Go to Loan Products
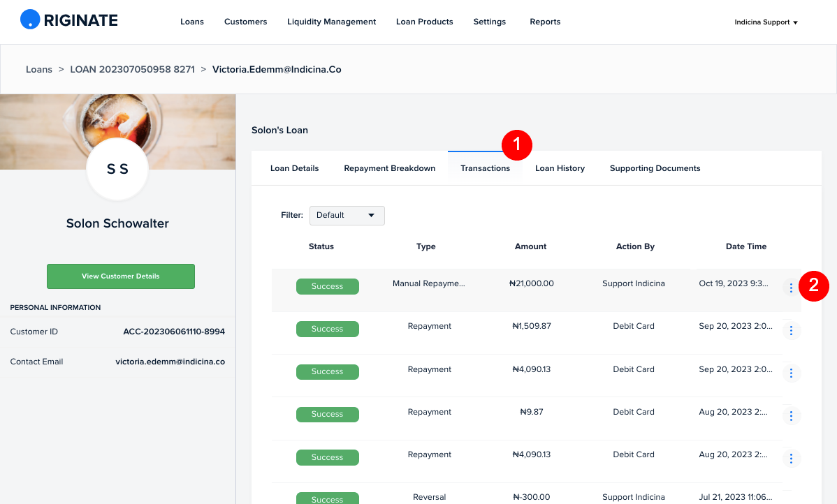The image size is (837, 504). pyautogui.click(x=424, y=22)
